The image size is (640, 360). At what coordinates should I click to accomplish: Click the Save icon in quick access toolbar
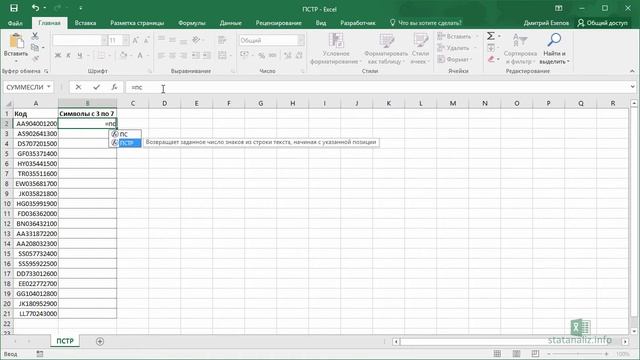pyautogui.click(x=13, y=8)
